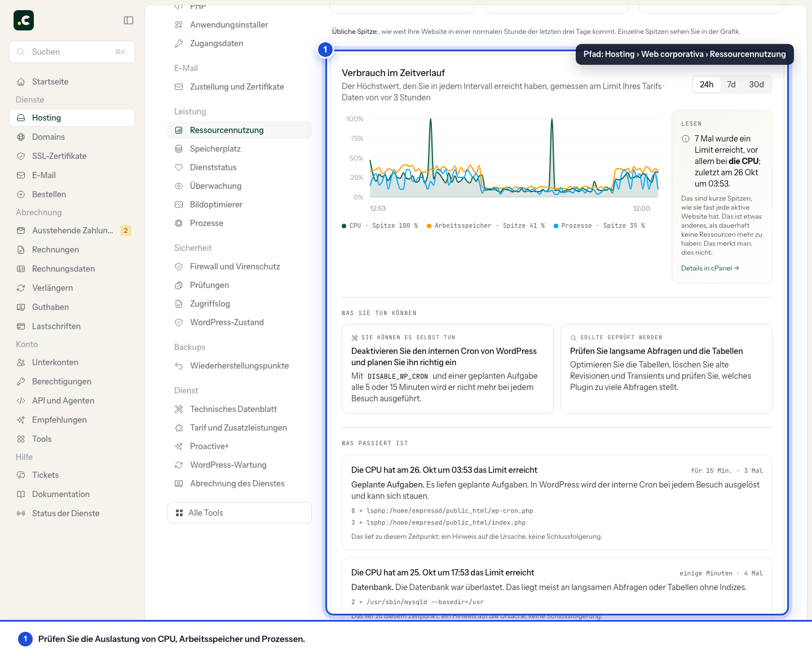Open the Deaktivieren Sie den internen Cron card
The width and height of the screenshot is (812, 656).
pos(448,369)
